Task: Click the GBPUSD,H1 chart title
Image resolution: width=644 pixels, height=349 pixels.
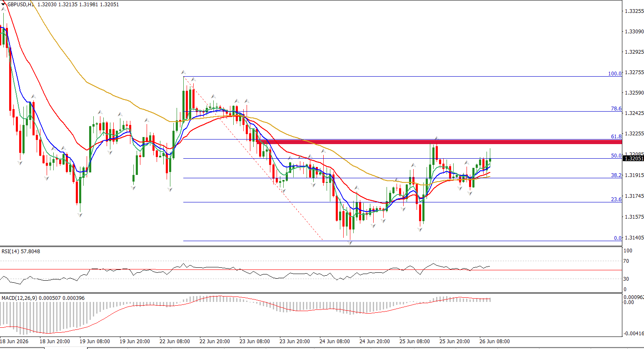Action: [x=21, y=4]
